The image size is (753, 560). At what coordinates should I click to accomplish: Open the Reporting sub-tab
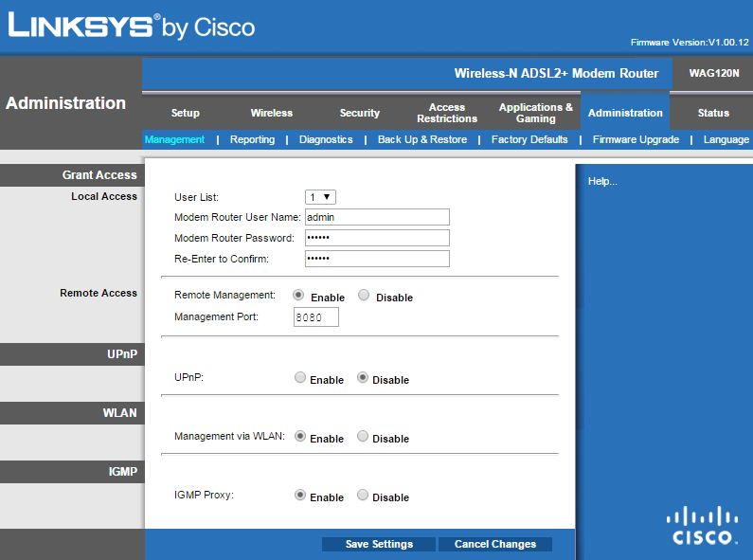click(x=252, y=139)
